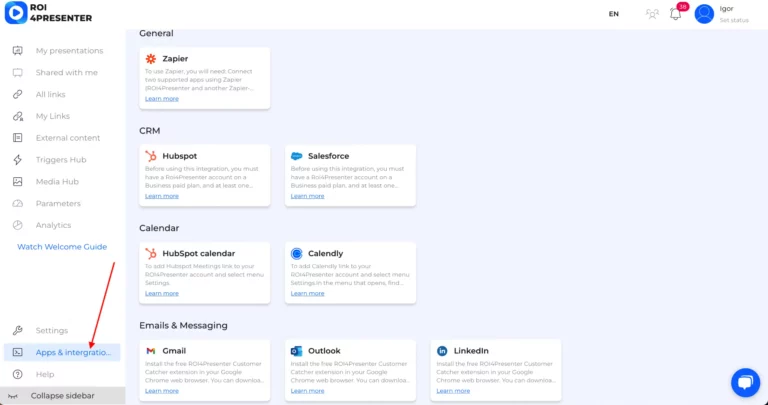The image size is (768, 405).
Task: Click the My Links sidebar icon
Action: 18,116
